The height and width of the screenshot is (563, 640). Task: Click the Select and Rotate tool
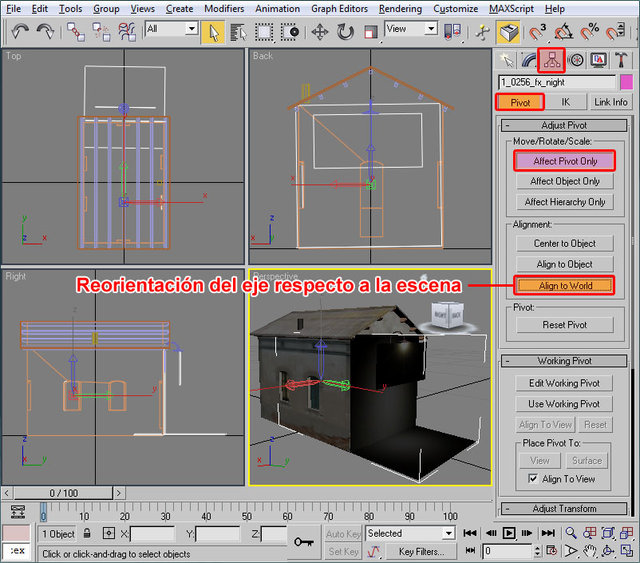[x=346, y=31]
